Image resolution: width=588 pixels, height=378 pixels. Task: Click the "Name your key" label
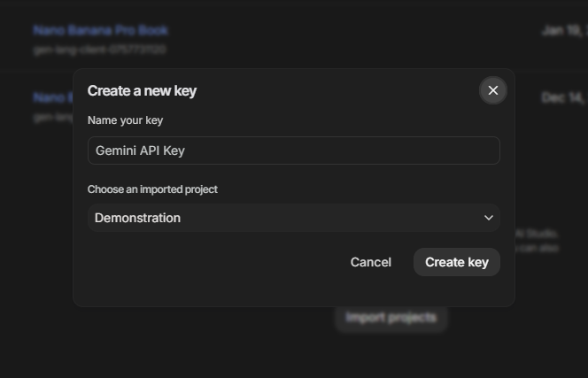[125, 120]
